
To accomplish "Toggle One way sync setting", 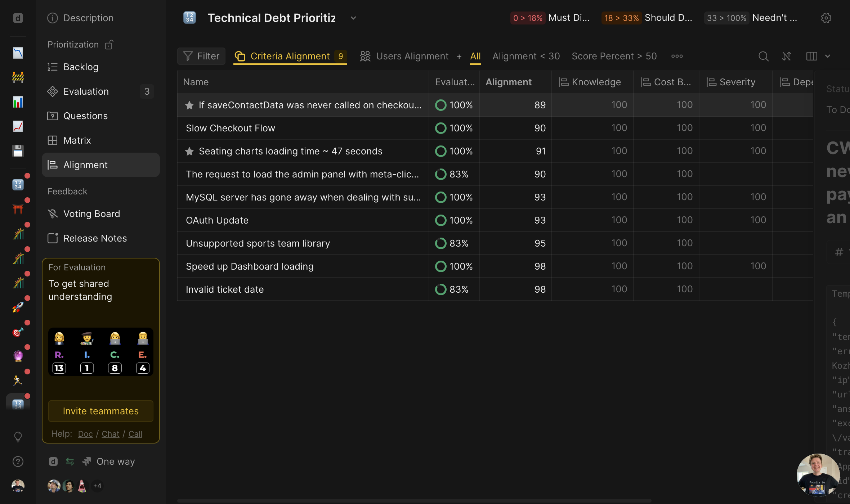I will tap(115, 462).
